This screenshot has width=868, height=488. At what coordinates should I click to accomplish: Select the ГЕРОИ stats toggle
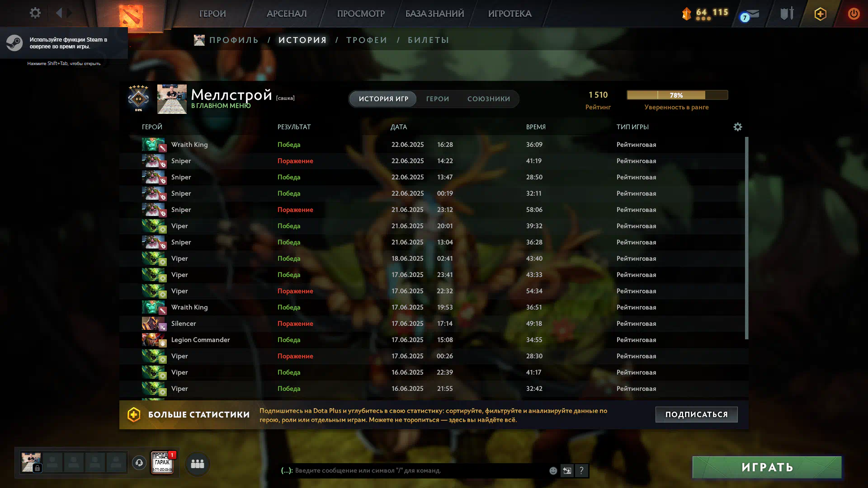(438, 99)
